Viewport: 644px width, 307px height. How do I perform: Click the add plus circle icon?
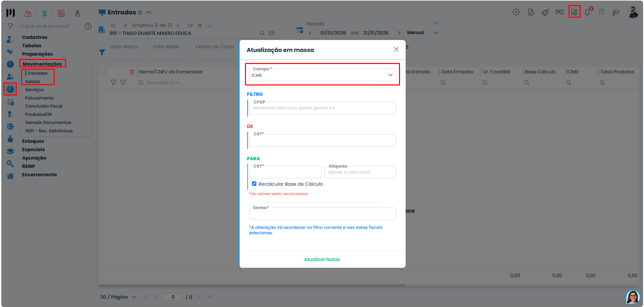pyautogui.click(x=516, y=12)
